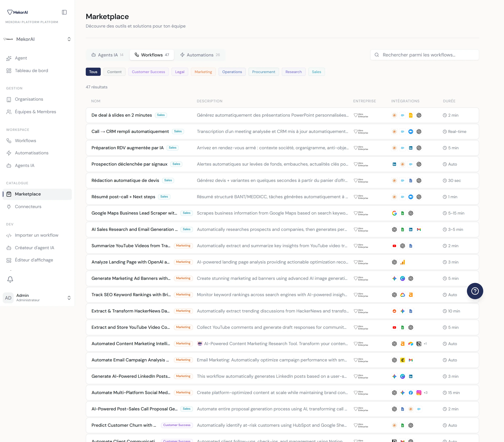Focus the Rechercher parmi les workflows field

pos(425,55)
